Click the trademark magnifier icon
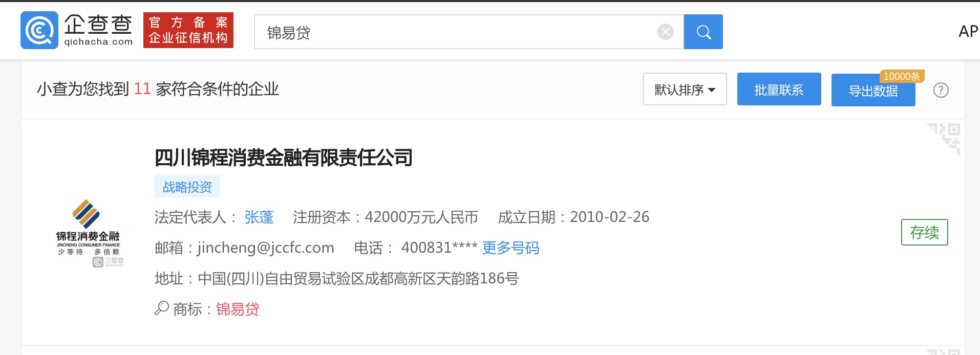This screenshot has height=355, width=980. [162, 308]
